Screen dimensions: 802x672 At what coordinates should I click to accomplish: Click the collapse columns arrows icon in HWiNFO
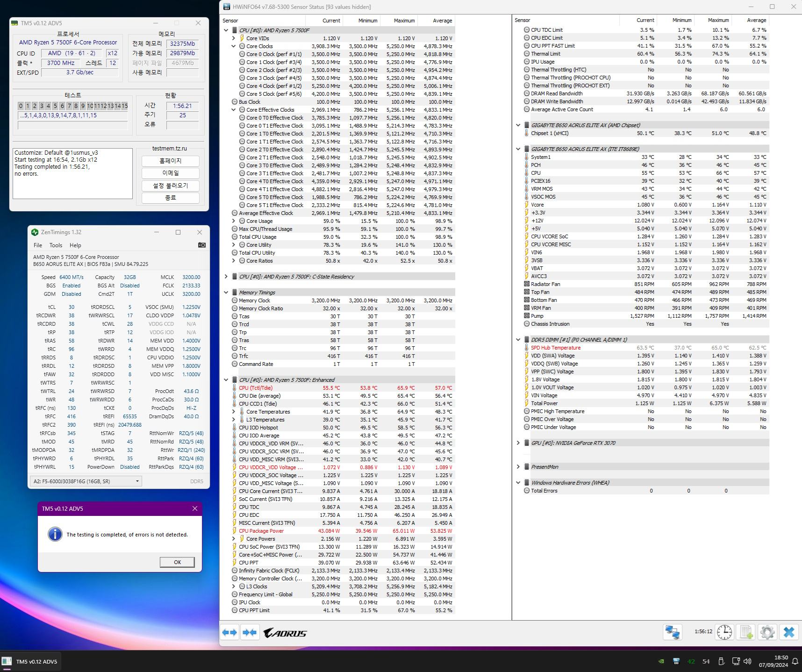pyautogui.click(x=250, y=632)
